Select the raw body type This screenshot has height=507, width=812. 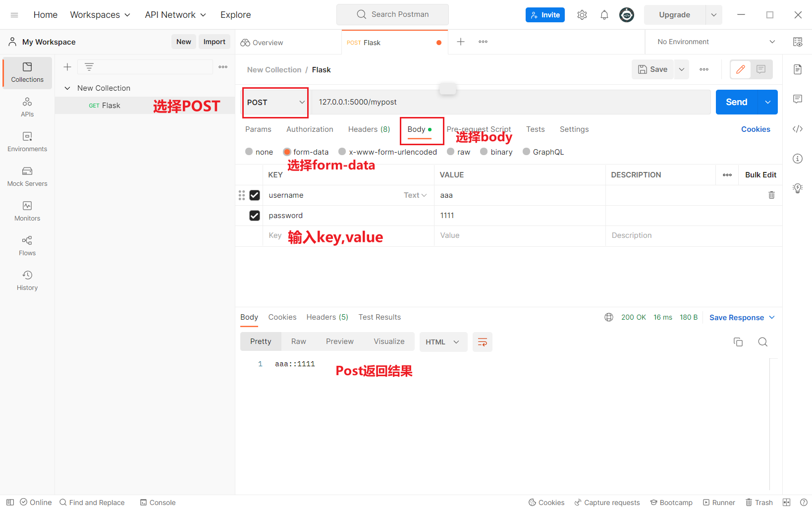pos(451,152)
